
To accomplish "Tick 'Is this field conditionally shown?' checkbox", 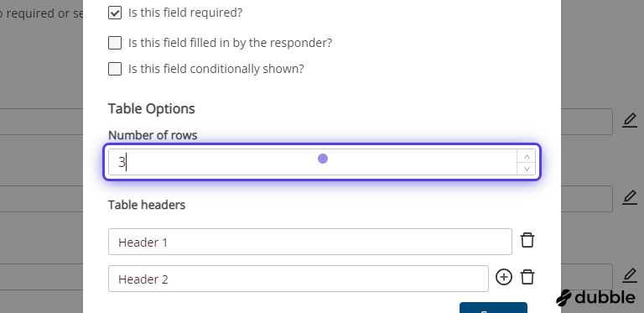I will click(x=115, y=69).
